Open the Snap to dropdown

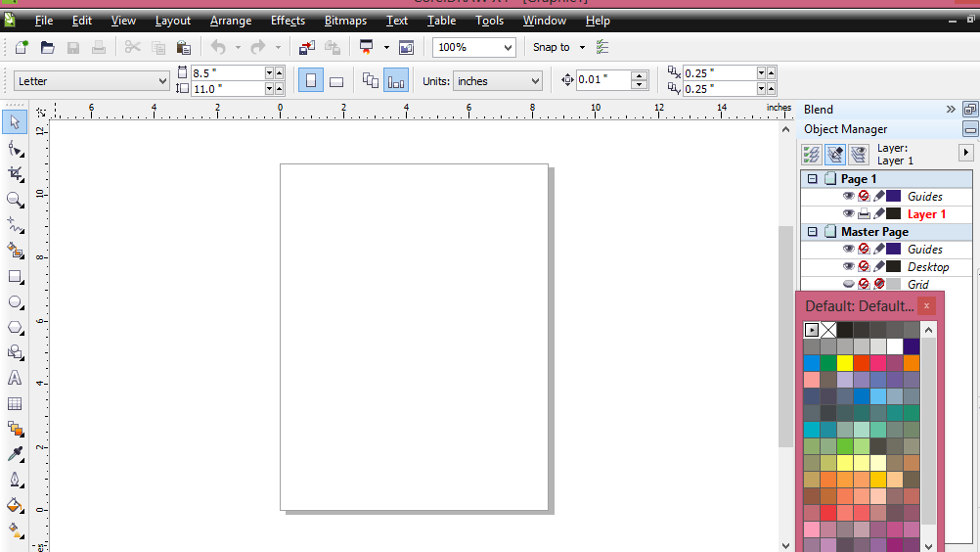582,48
